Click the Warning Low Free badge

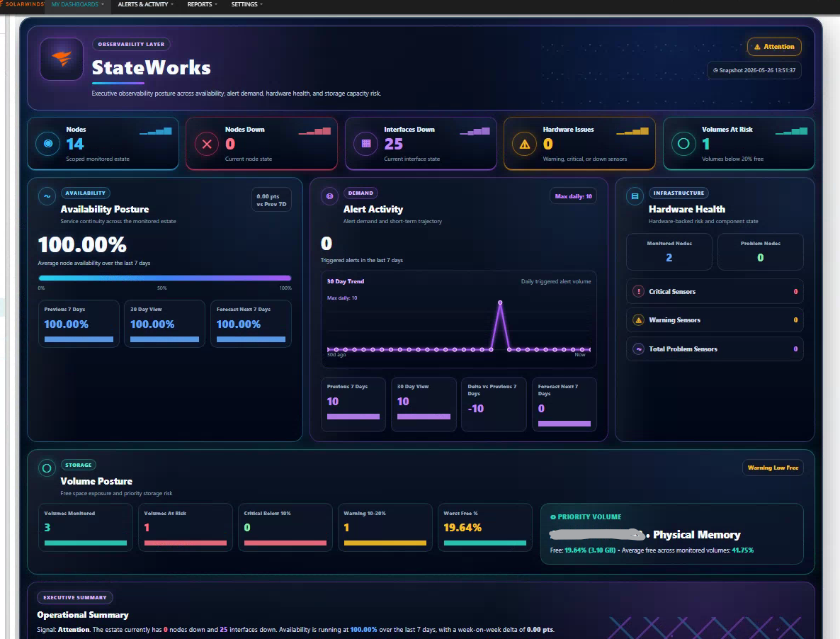[x=773, y=468]
